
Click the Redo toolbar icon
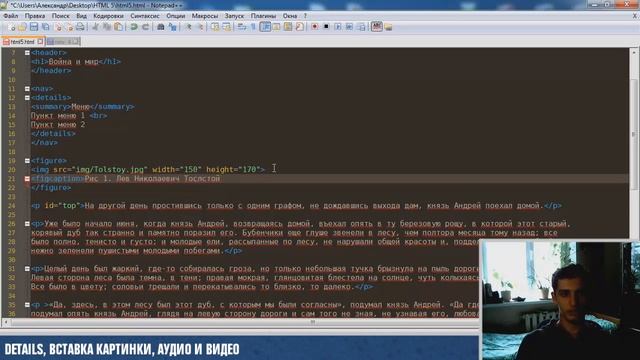click(x=145, y=27)
